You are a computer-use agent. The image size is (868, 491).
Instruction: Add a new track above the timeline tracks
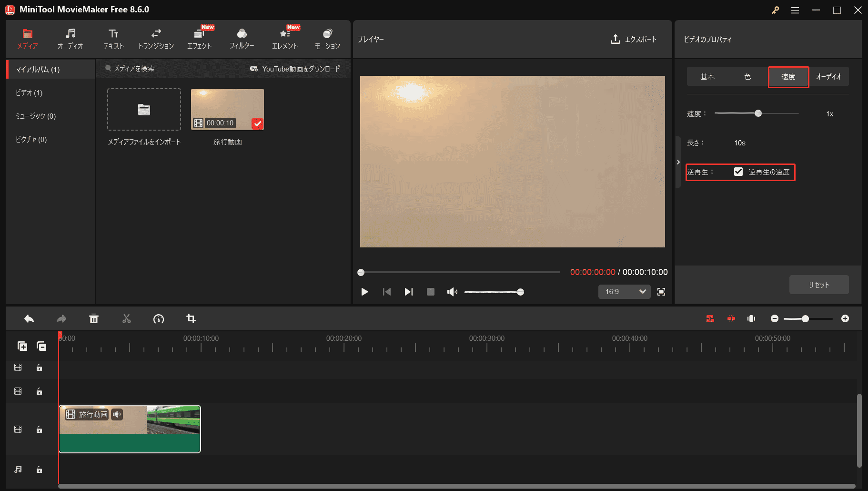click(22, 346)
